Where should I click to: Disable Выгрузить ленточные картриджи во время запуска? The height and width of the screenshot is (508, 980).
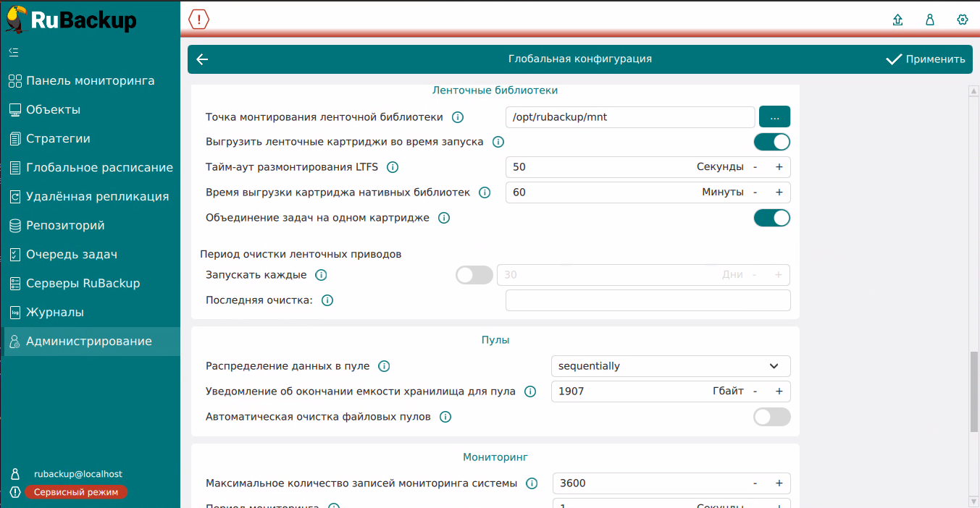point(772,142)
